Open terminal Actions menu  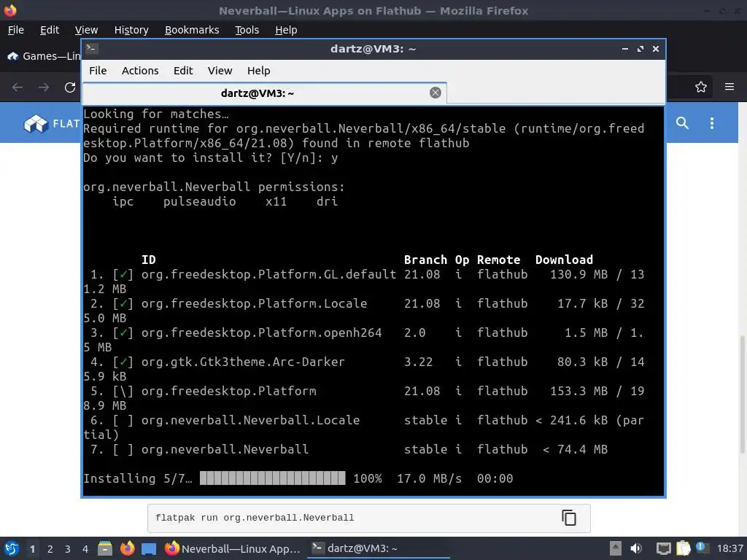click(x=140, y=71)
